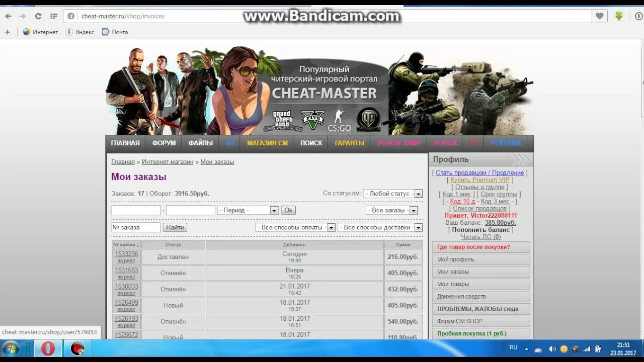Open the Windows Start menu
644x362 pixels.
tap(11, 348)
